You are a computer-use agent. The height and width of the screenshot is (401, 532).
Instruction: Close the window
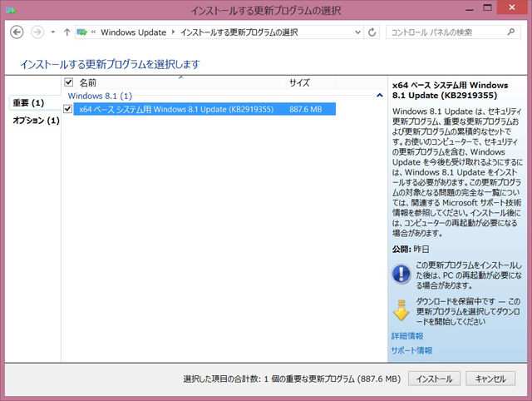[x=512, y=7]
